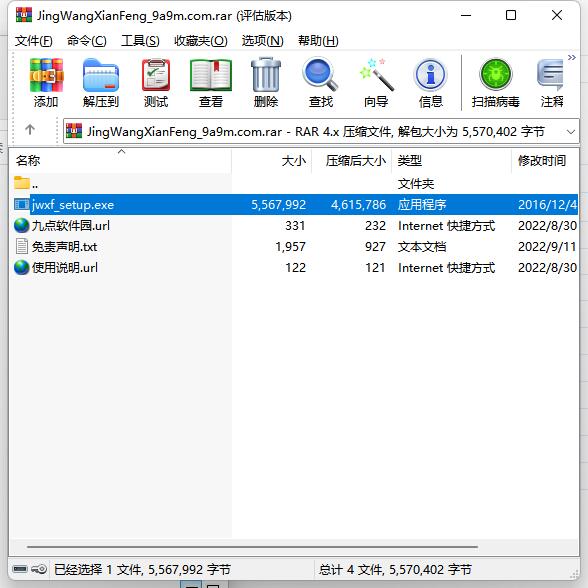The width and height of the screenshot is (588, 588).
Task: Open the File (文件) menu
Action: (33, 40)
